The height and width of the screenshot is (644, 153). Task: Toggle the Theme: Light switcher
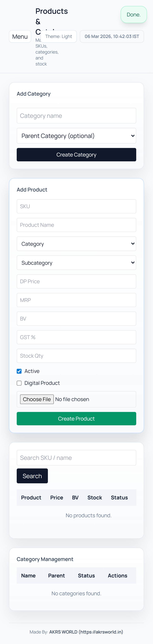[x=59, y=37]
